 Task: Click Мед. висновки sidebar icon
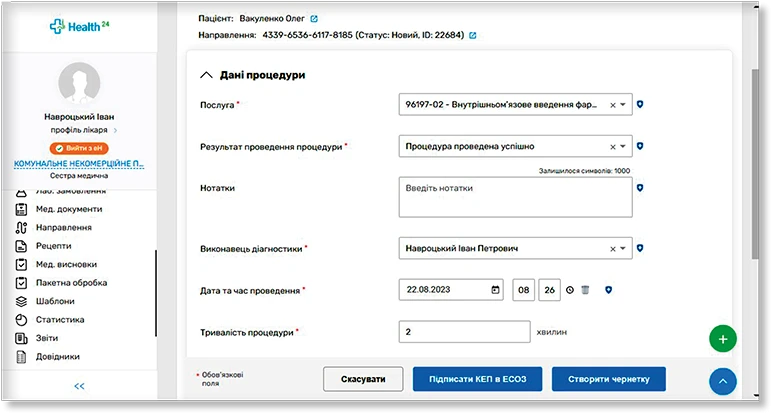[21, 265]
